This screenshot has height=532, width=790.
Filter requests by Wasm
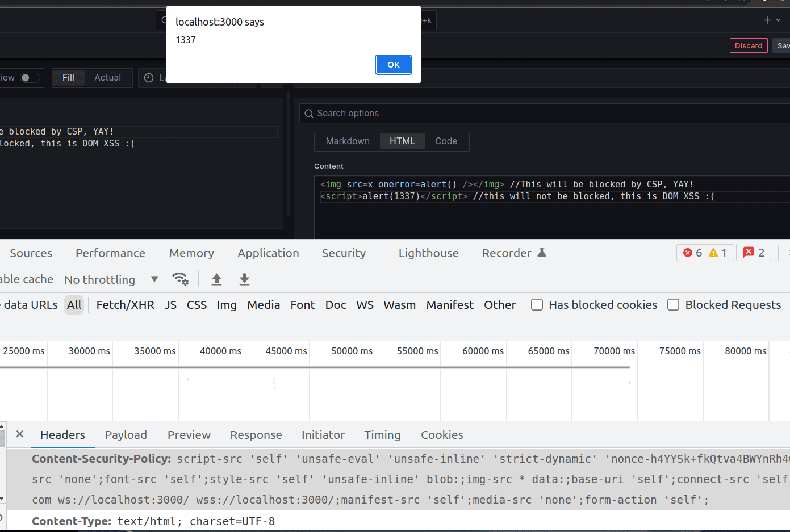click(399, 305)
